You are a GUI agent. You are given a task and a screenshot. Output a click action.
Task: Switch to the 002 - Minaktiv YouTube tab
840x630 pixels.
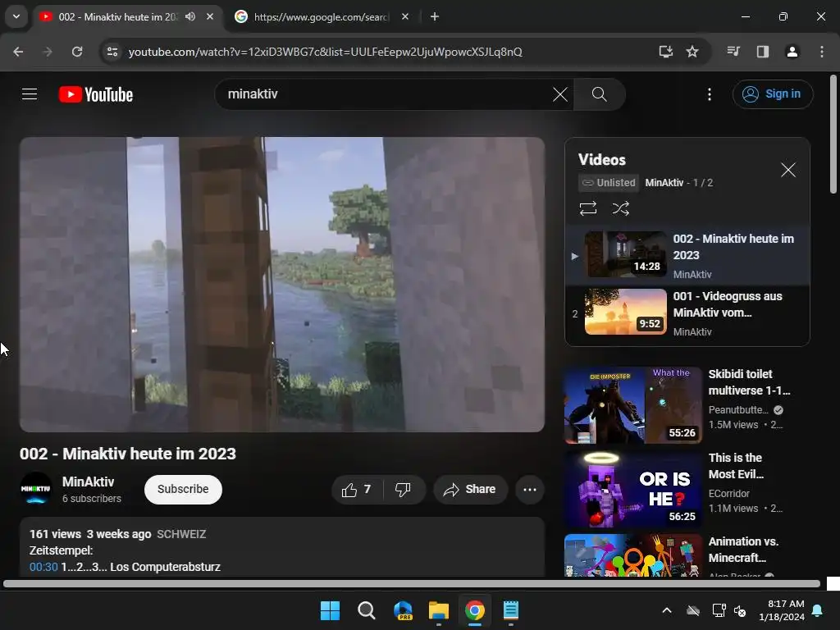tap(118, 17)
